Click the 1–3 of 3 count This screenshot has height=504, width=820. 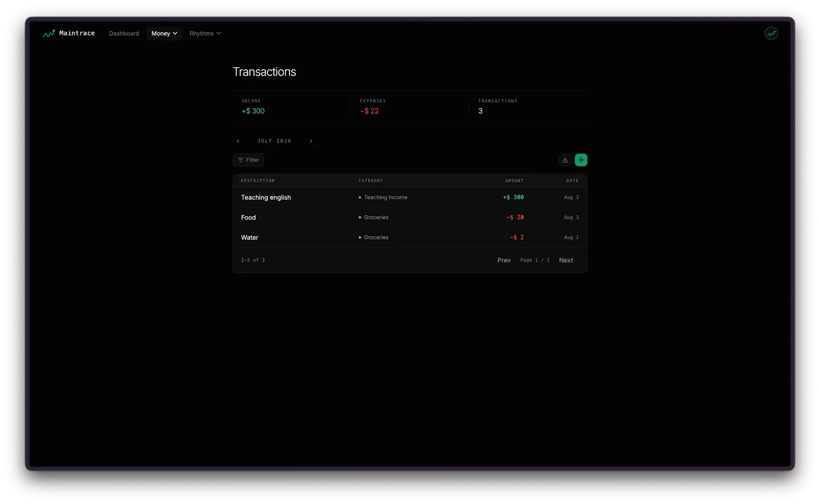pyautogui.click(x=253, y=260)
